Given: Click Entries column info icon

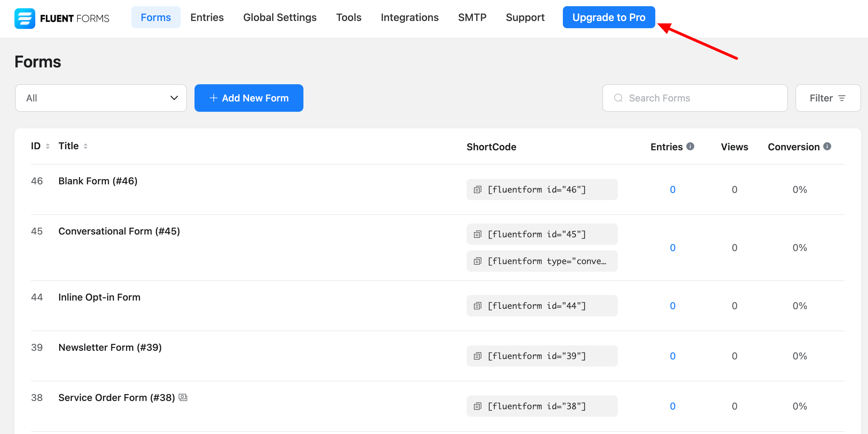Looking at the screenshot, I should [690, 147].
